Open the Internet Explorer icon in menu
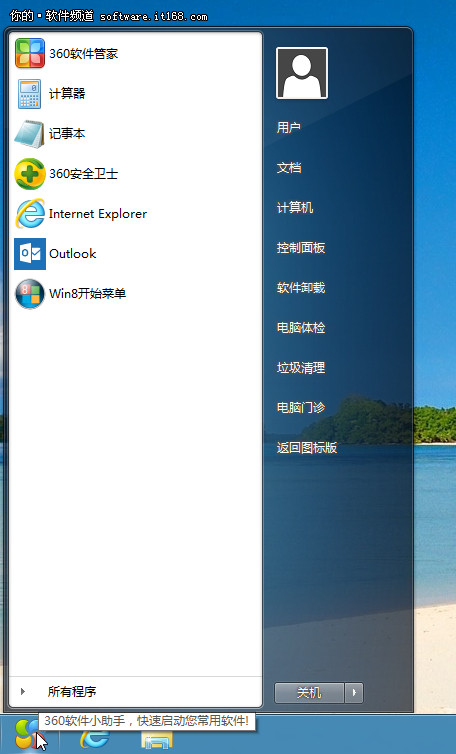The height and width of the screenshot is (754, 456). click(30, 214)
